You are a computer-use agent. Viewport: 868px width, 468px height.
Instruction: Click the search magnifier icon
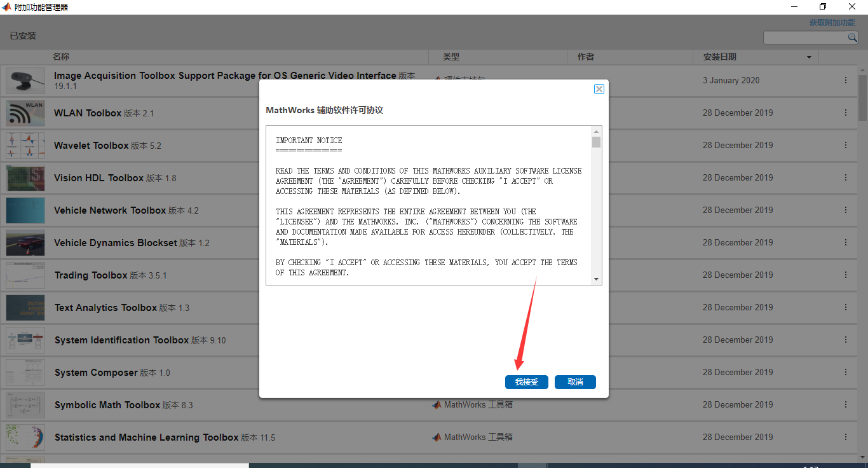853,38
